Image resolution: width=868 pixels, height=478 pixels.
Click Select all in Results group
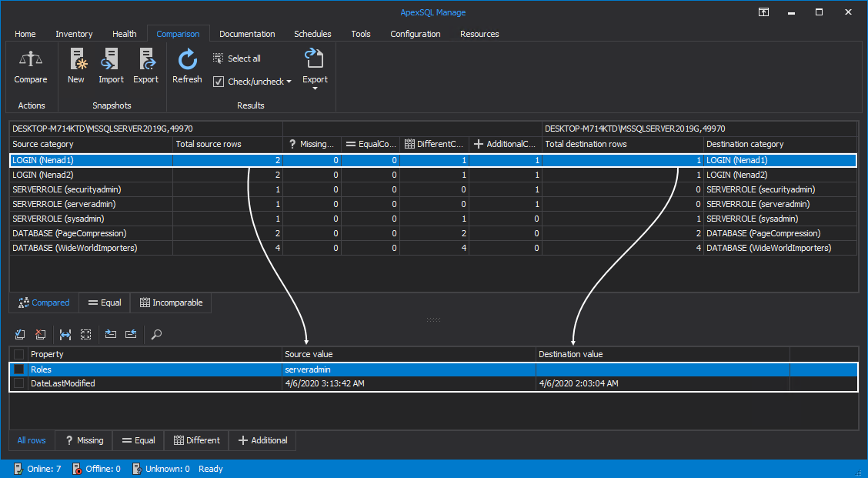(x=237, y=58)
